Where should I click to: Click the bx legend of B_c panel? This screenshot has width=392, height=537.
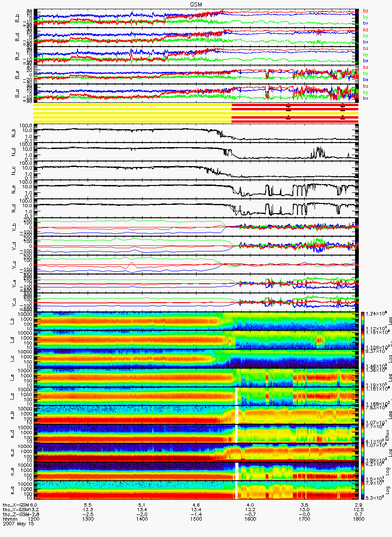click(366, 60)
